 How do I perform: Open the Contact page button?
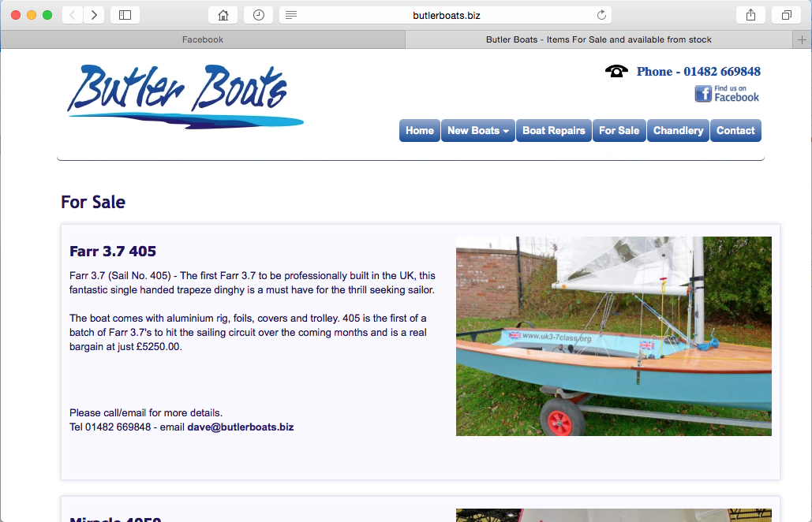pos(735,130)
